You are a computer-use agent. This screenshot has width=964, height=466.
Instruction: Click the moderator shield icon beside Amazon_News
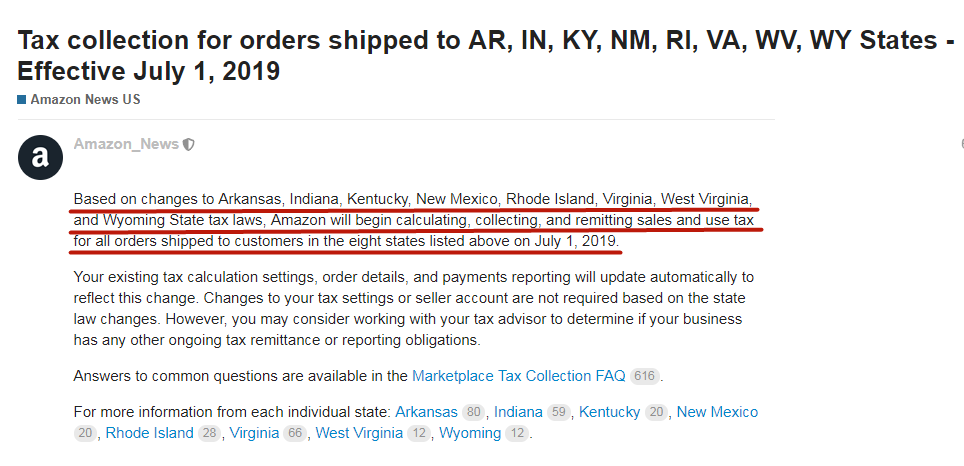click(189, 144)
